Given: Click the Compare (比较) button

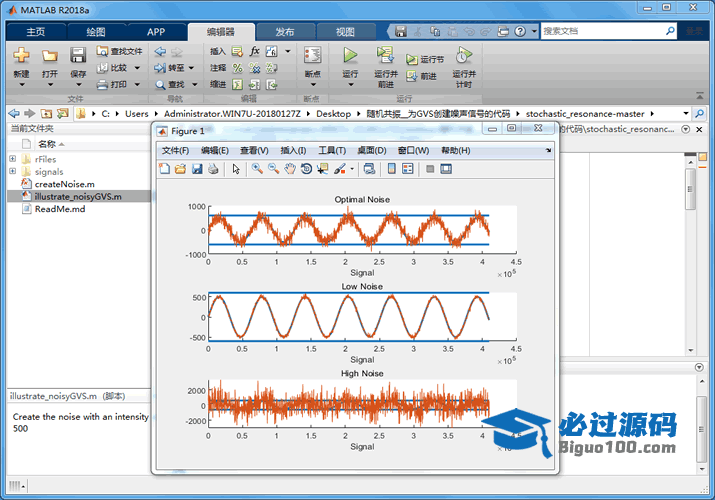Looking at the screenshot, I should (113, 67).
